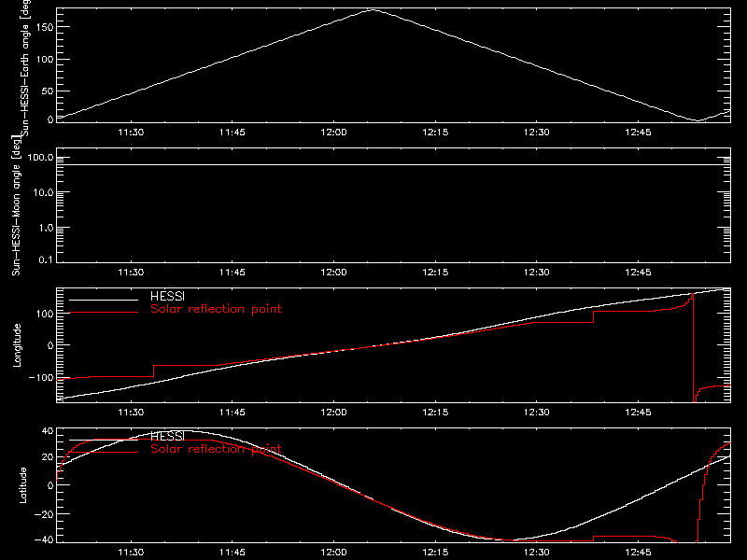Click 11:45 time label under Moon angle plot
The height and width of the screenshot is (560, 747).
pyautogui.click(x=233, y=273)
